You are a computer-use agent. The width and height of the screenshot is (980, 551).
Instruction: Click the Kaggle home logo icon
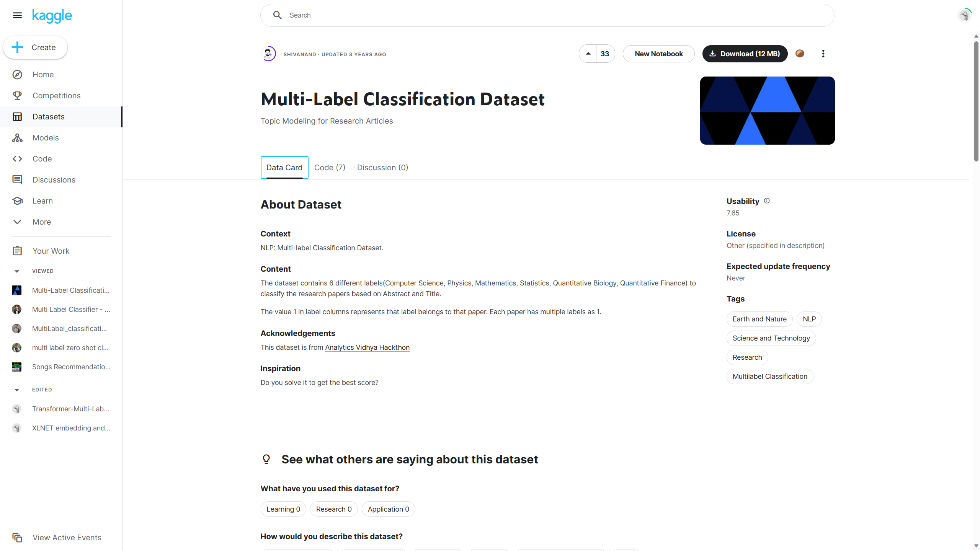[52, 15]
